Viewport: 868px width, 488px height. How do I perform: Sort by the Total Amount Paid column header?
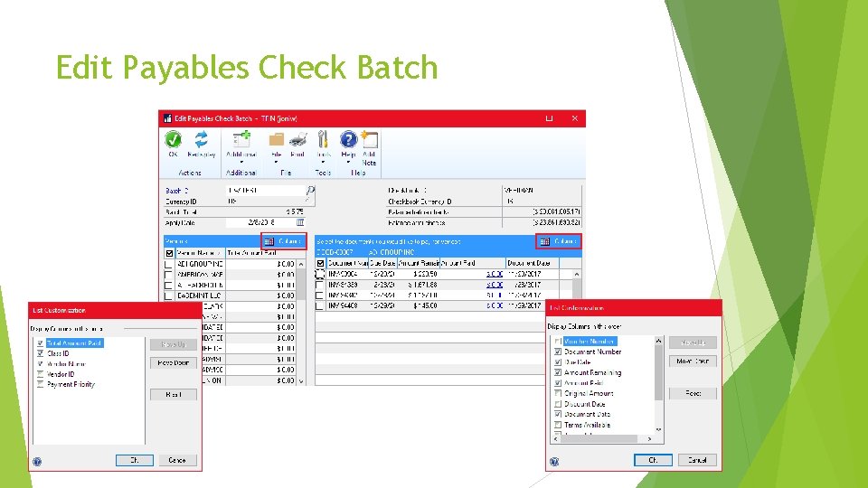[260, 253]
